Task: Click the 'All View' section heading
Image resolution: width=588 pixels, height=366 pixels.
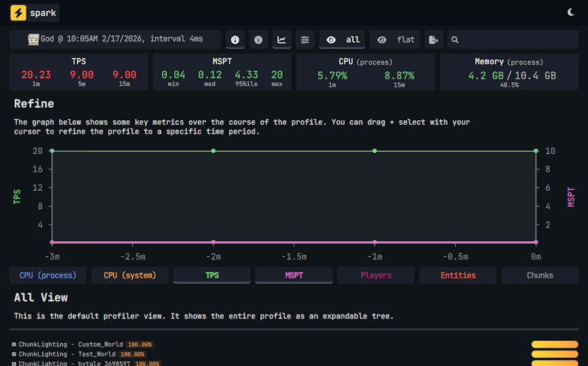Action: (x=41, y=297)
